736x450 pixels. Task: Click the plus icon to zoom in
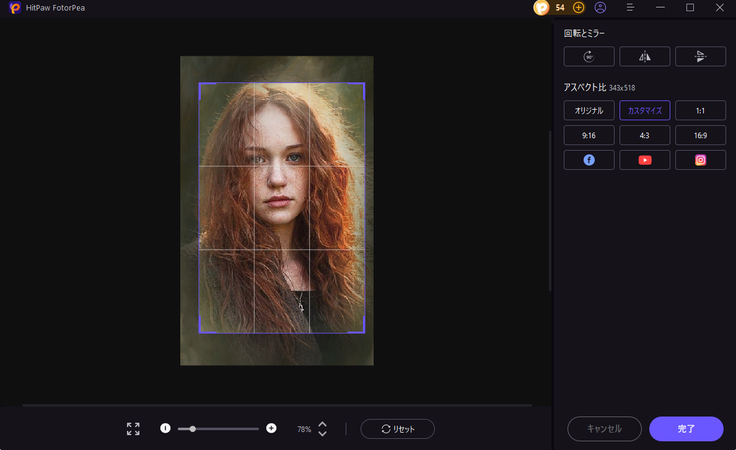[271, 428]
